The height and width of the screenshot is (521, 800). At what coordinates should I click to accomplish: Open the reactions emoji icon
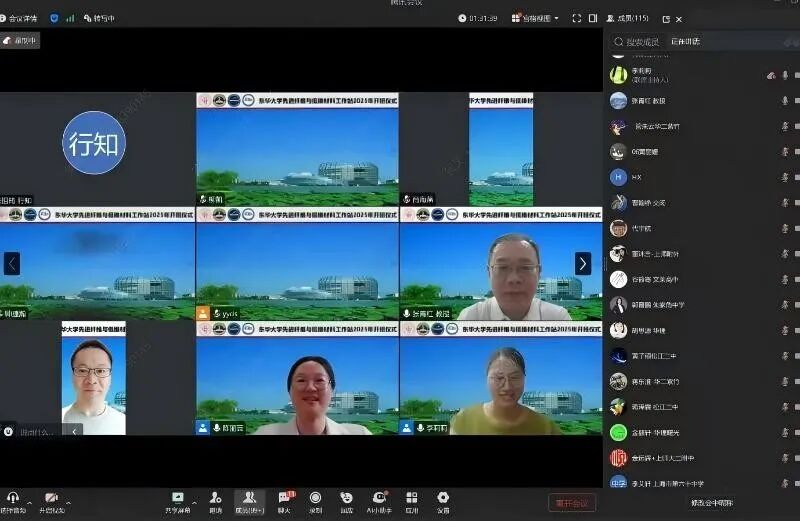tap(346, 498)
